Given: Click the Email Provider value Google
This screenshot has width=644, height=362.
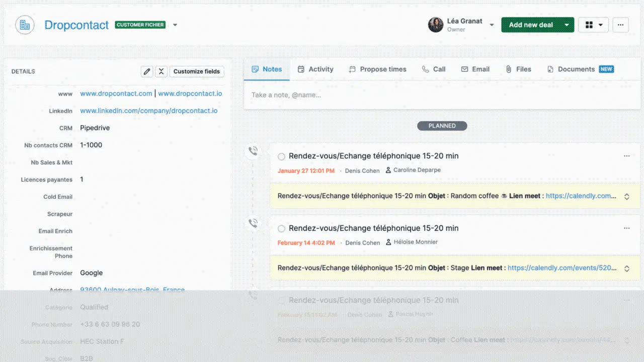Looking at the screenshot, I should point(92,273).
